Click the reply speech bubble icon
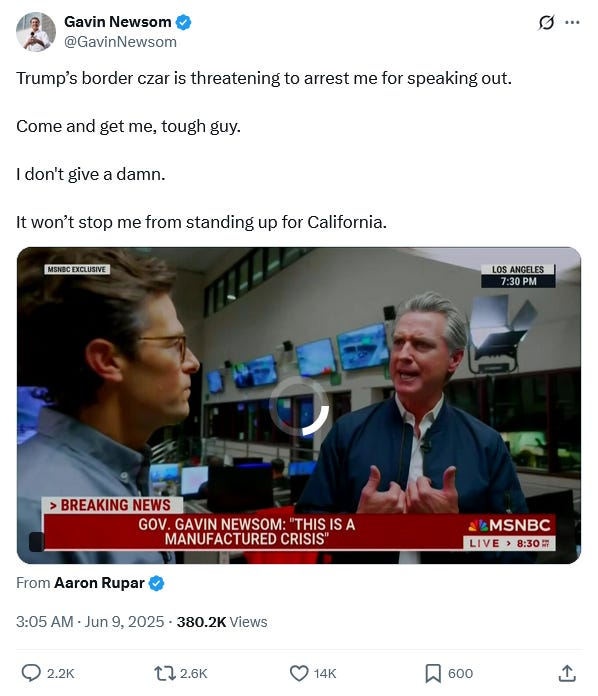Viewport: 598px width, 696px height. 31,673
